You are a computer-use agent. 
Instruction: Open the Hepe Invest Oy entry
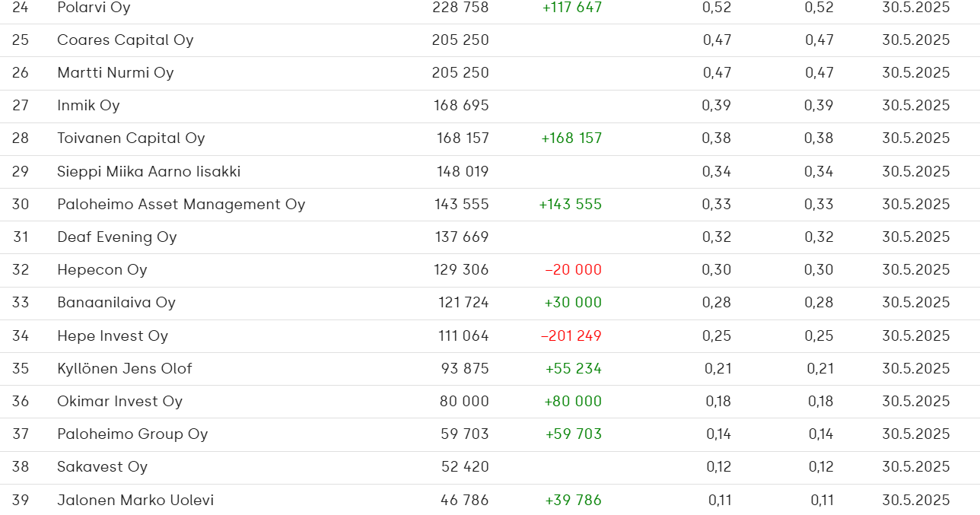113,336
